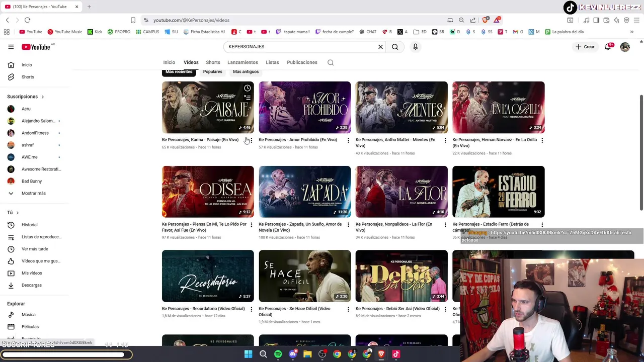
Task: Switch to the Lanzamientos tab
Action: tap(243, 62)
